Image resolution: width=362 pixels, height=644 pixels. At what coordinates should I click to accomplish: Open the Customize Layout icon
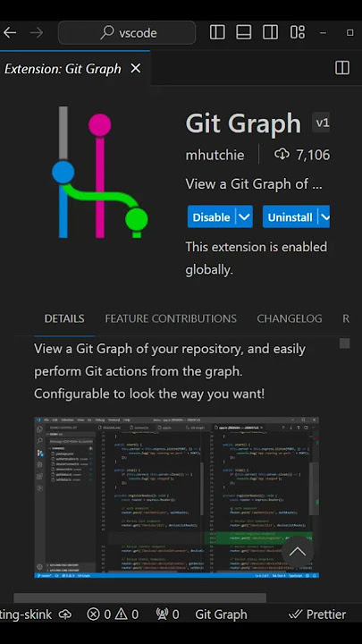(x=297, y=32)
